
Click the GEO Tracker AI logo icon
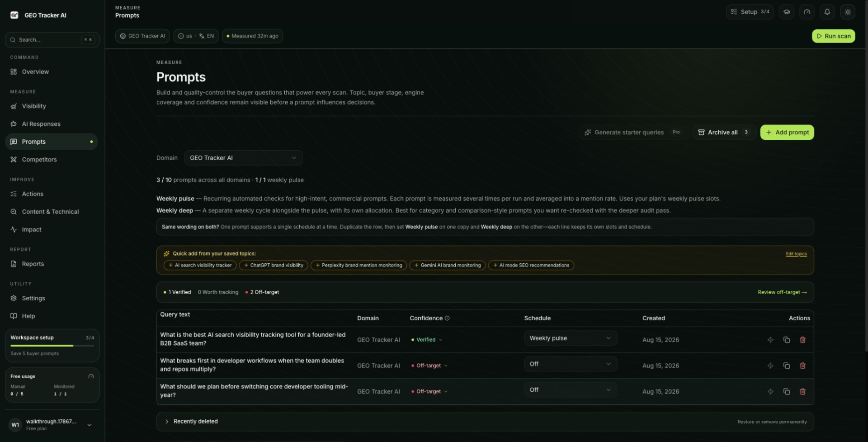click(14, 15)
